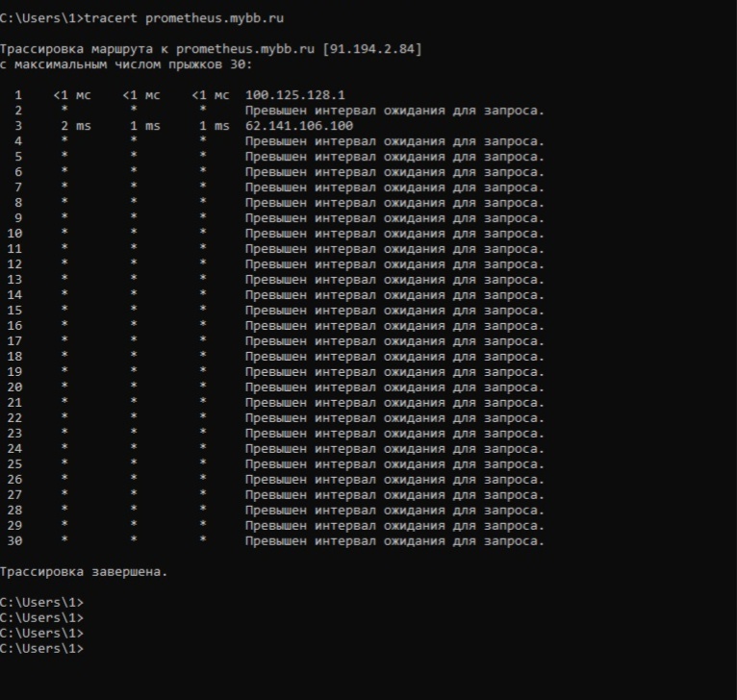Click the third asterisk in hop 7
Image resolution: width=737 pixels, height=700 pixels.
(x=203, y=186)
